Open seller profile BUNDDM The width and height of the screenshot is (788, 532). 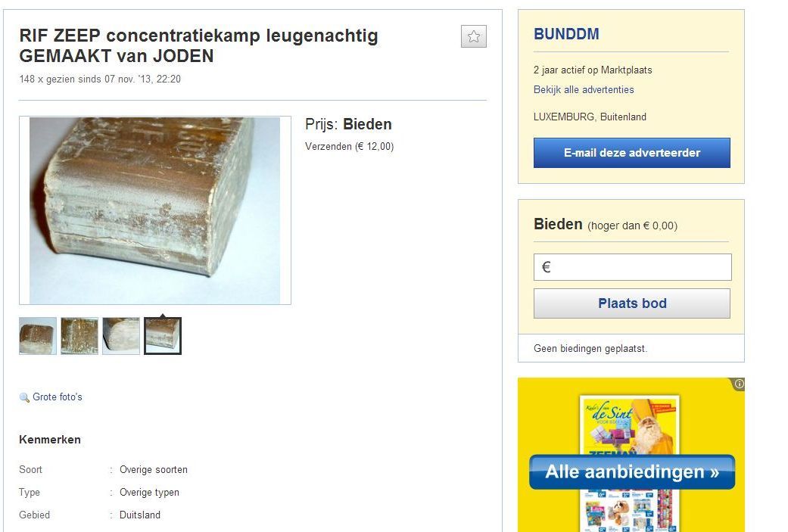566,34
